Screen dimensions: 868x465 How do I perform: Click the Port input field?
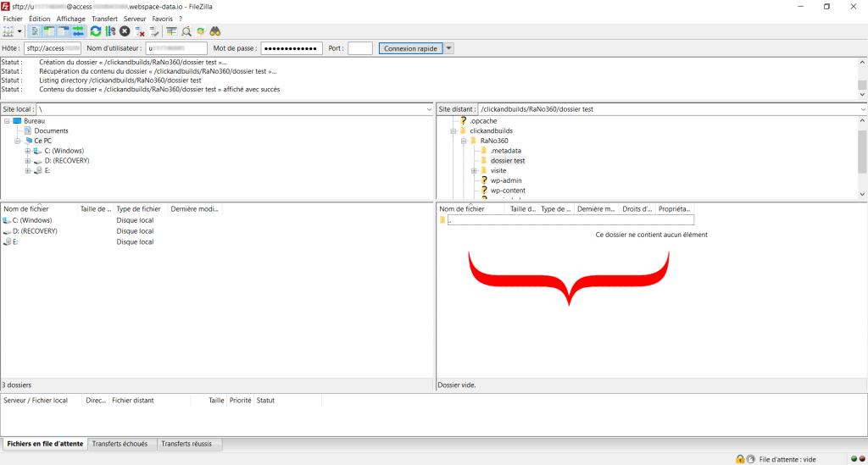coord(359,48)
